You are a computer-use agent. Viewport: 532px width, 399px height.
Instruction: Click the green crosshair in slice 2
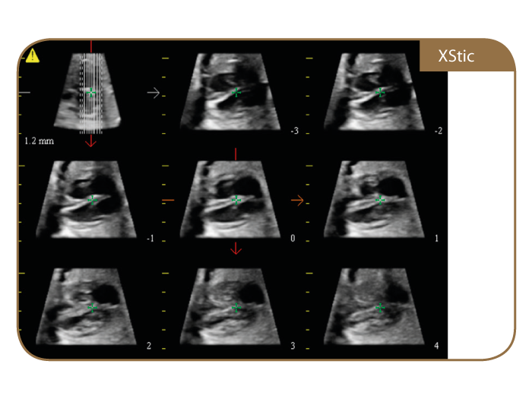92,308
